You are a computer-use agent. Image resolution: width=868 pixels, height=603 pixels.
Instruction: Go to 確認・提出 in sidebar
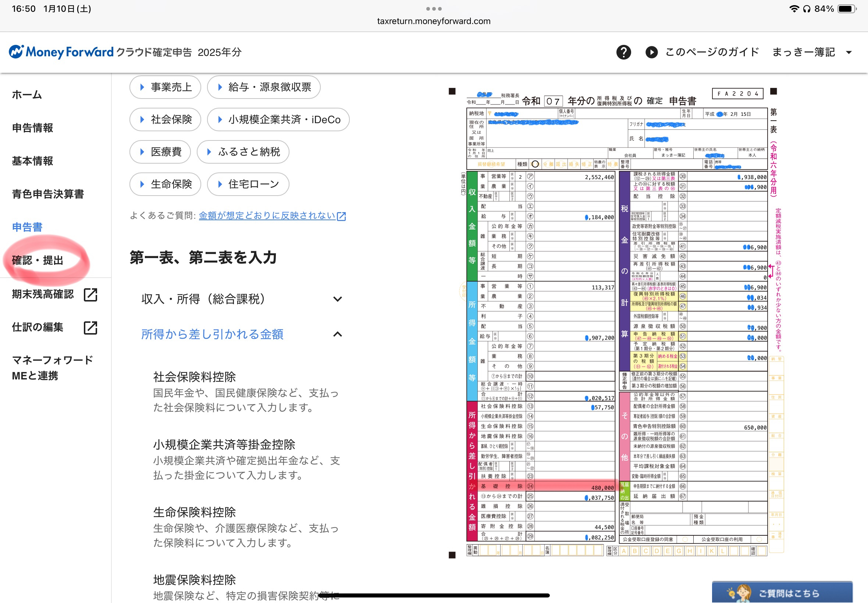click(x=38, y=260)
